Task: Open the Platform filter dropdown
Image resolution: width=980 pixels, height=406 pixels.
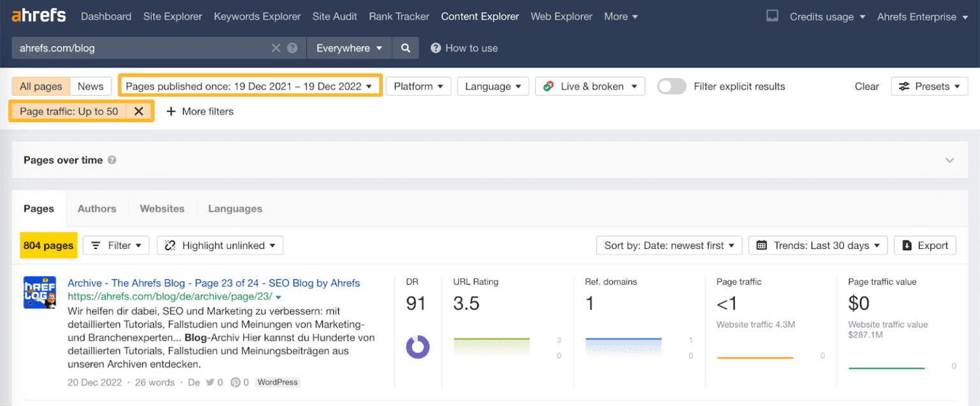Action: (419, 86)
